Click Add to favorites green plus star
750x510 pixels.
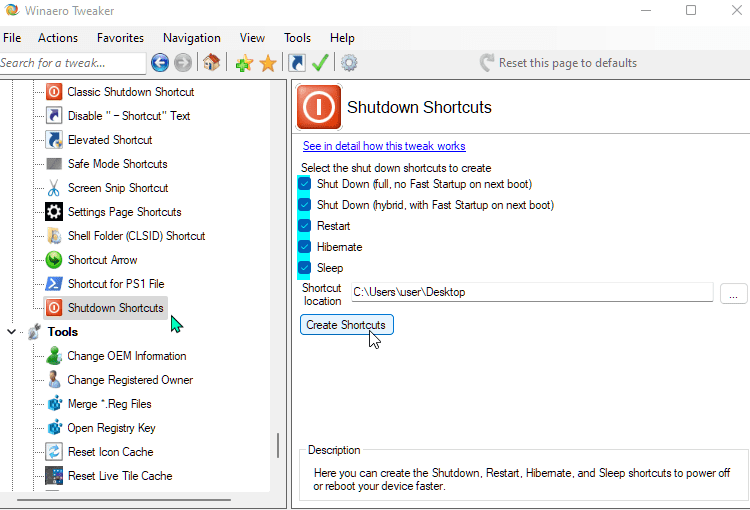tap(244, 63)
